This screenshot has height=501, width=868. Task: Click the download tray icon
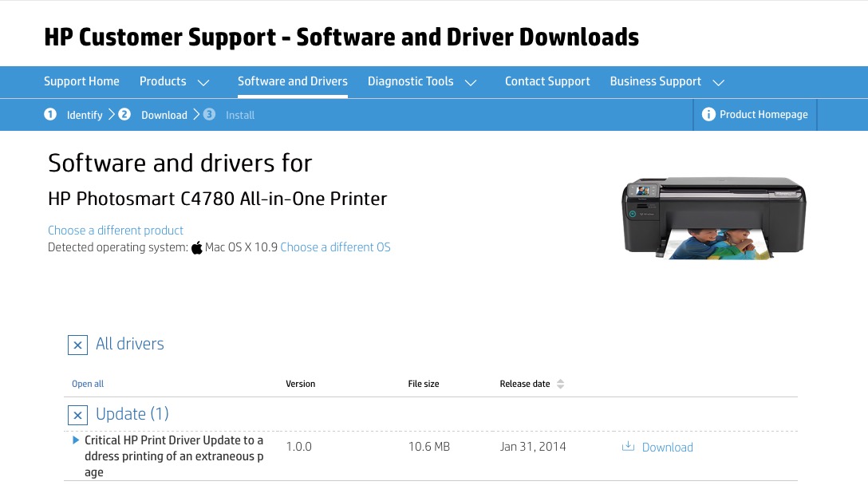(628, 446)
